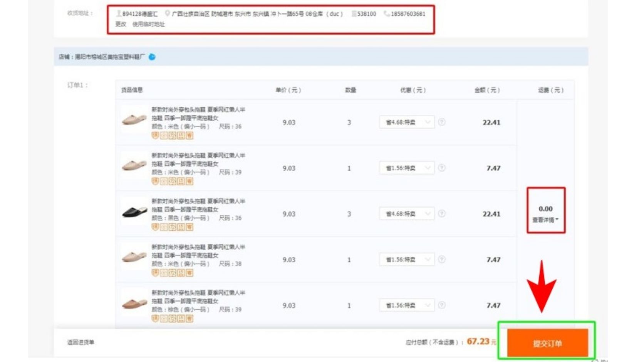
Task: Click the shield badge under the 棕色 size 39 item
Action: 155,319
